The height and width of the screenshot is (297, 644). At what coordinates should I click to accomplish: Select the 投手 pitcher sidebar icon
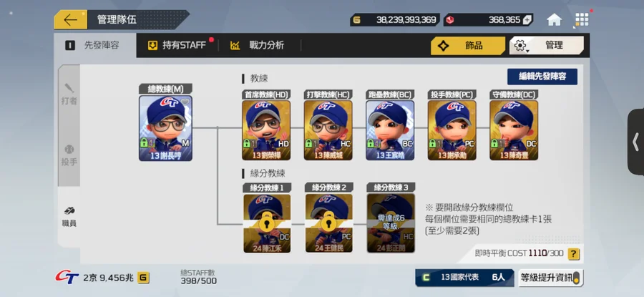tap(69, 156)
